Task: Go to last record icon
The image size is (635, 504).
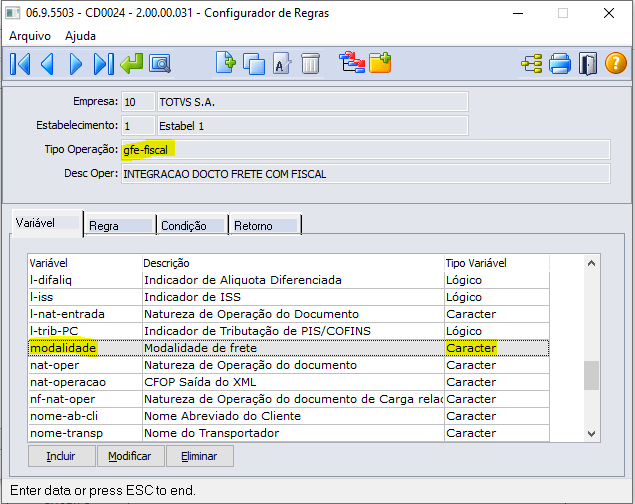Action: click(104, 64)
